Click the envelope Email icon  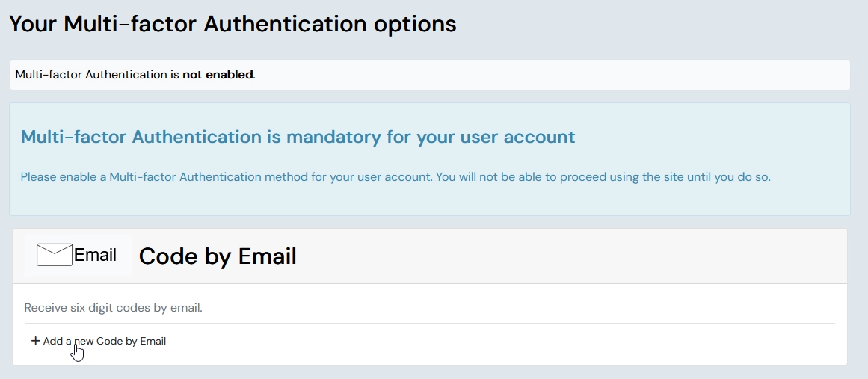[54, 255]
